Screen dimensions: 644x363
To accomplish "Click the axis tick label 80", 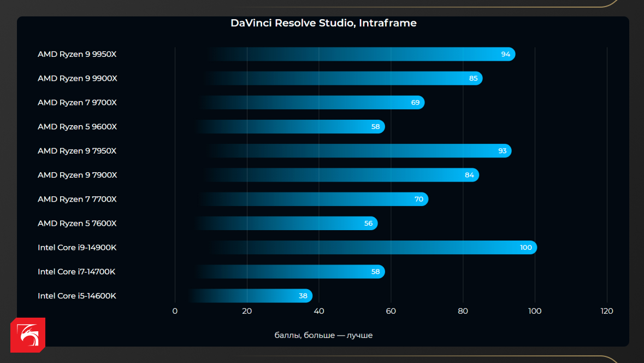I will (x=463, y=311).
